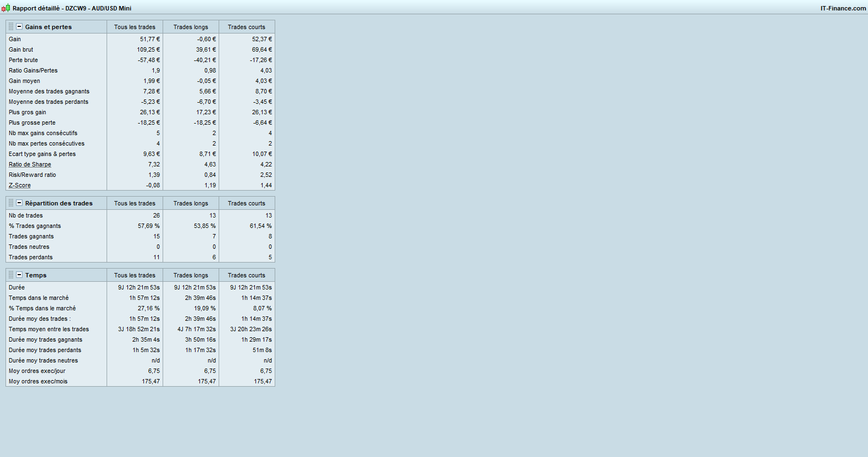Click the 3J 18h 52m 21s value
The image size is (868, 457).
click(139, 329)
